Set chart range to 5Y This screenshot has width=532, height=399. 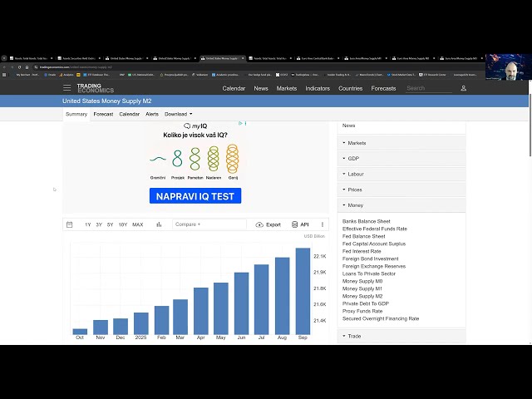tap(110, 224)
